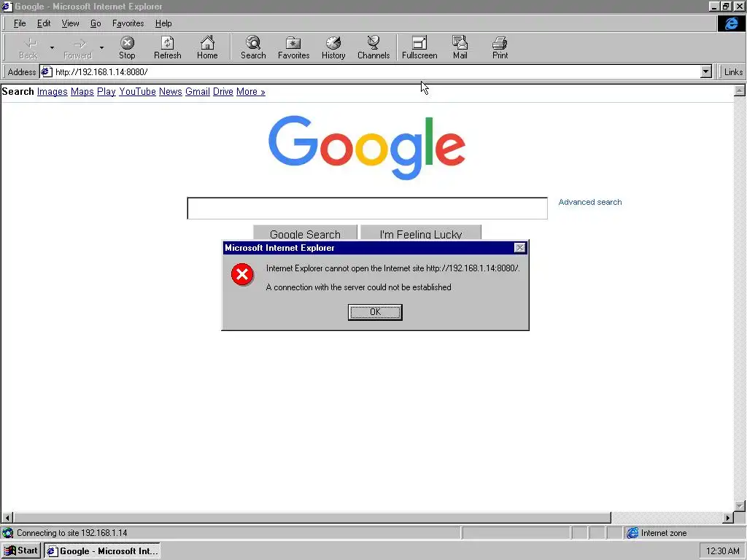This screenshot has height=560, width=747.
Task: Click the Internet zone status icon
Action: 632,533
